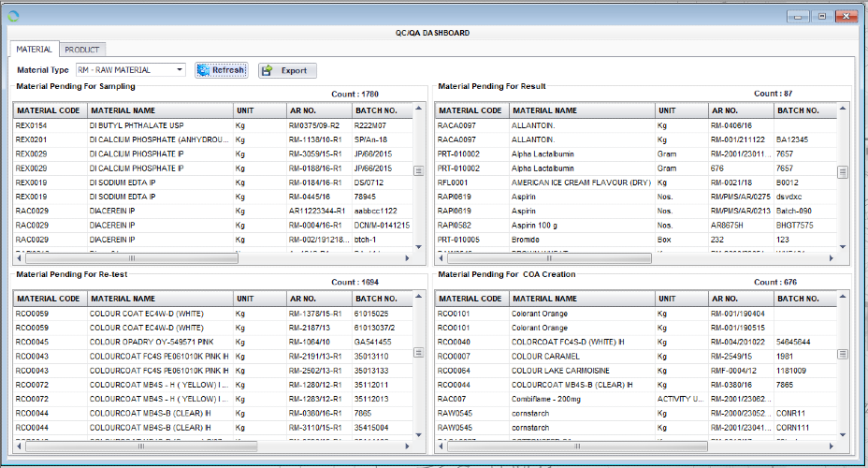
Task: Open the Material Type dropdown
Action: coord(180,70)
